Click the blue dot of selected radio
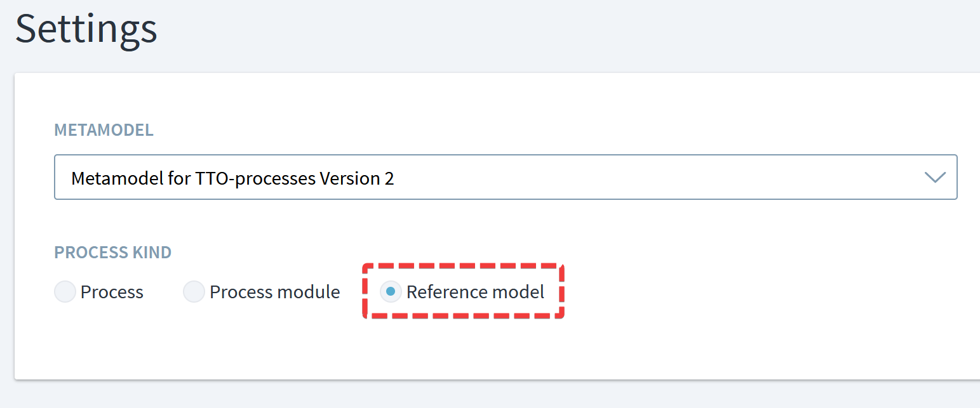 (391, 292)
